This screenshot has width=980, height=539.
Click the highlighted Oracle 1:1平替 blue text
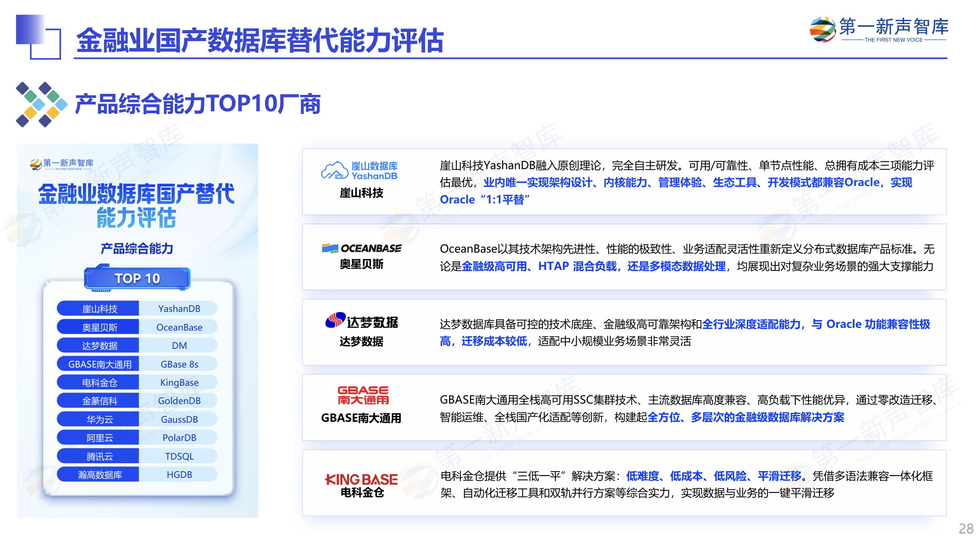(485, 199)
